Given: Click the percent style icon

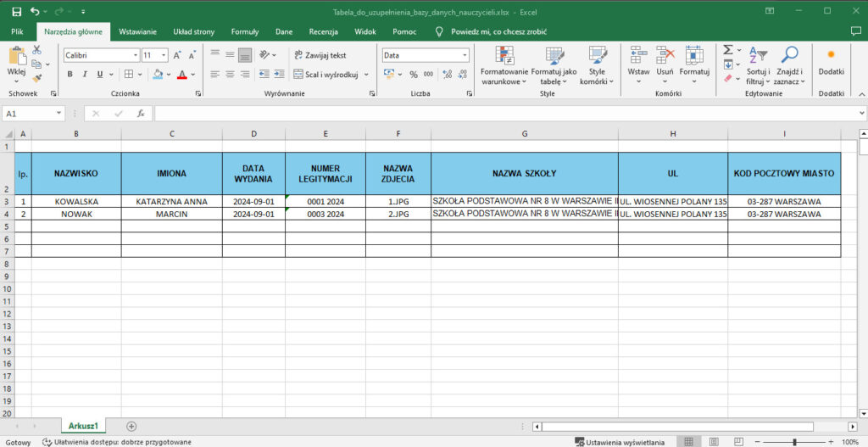Looking at the screenshot, I should click(x=415, y=75).
